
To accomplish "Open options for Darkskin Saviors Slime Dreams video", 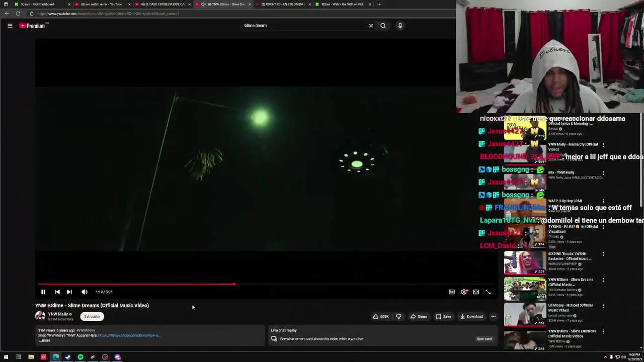I will pyautogui.click(x=603, y=280).
